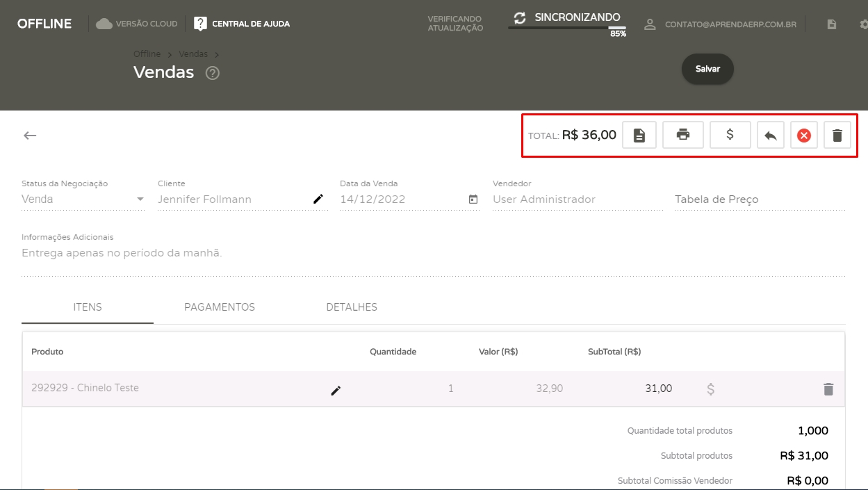Viewport: 868px width, 490px height.
Task: Open the help question mark beside Vendas
Action: point(213,73)
